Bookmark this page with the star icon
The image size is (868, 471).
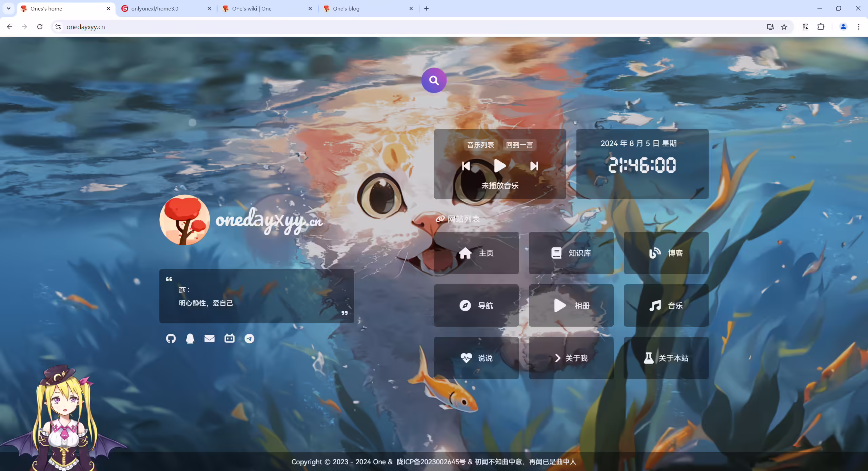pos(784,27)
